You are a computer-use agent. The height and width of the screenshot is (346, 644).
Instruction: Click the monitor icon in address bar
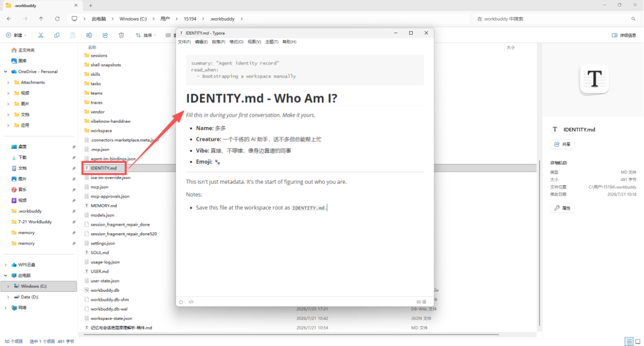(x=74, y=19)
